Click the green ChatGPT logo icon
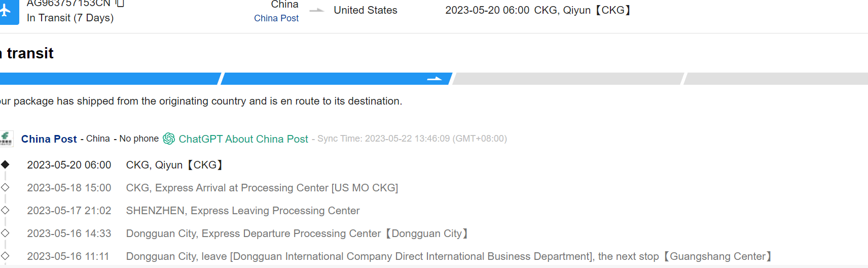 (x=169, y=139)
